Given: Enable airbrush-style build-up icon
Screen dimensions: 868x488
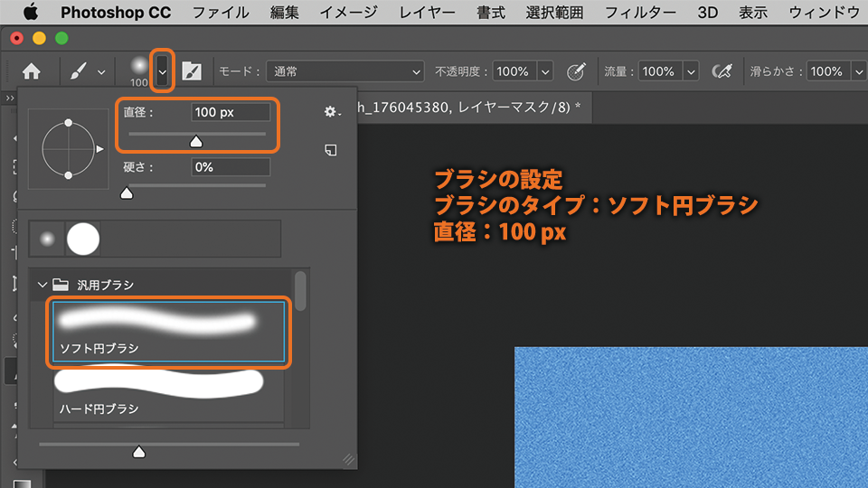Looking at the screenshot, I should click(722, 71).
